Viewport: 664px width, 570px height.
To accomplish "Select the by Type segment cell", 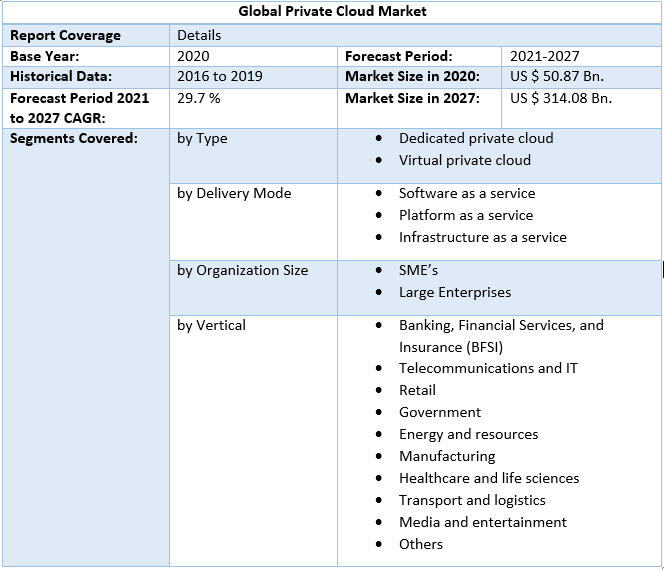I will (202, 138).
